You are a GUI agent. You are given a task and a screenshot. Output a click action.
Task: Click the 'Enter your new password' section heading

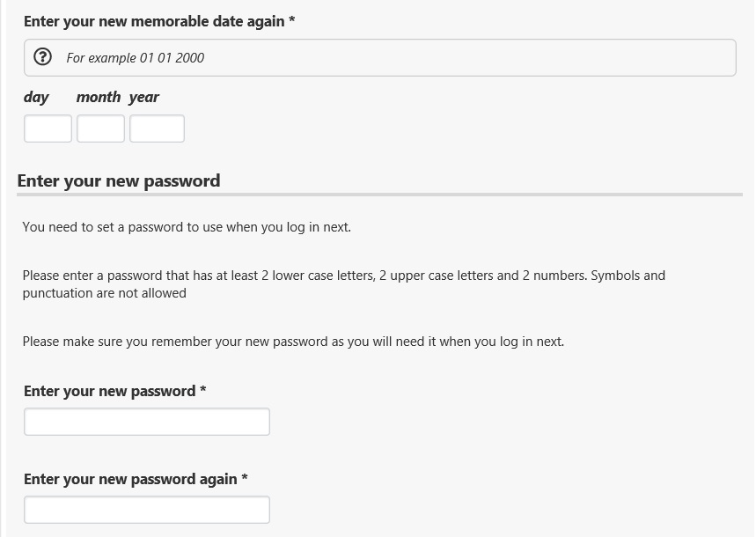[119, 181]
